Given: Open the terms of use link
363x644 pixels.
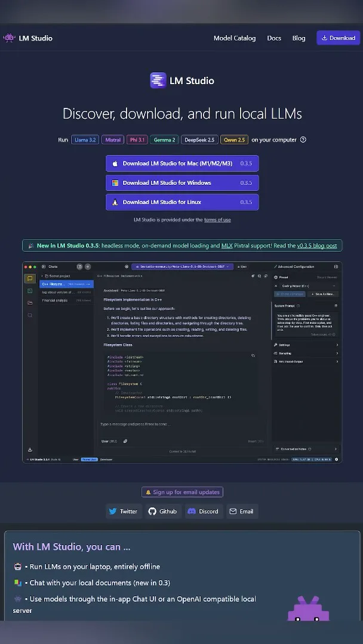Looking at the screenshot, I should point(217,219).
